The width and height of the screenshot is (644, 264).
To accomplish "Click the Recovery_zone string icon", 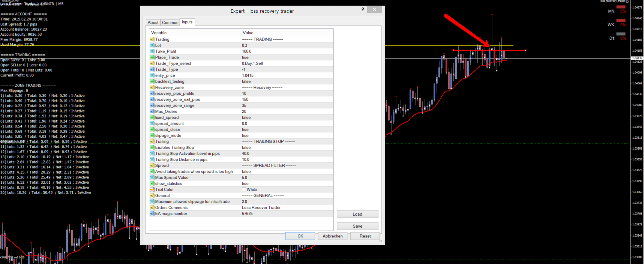I will [152, 87].
